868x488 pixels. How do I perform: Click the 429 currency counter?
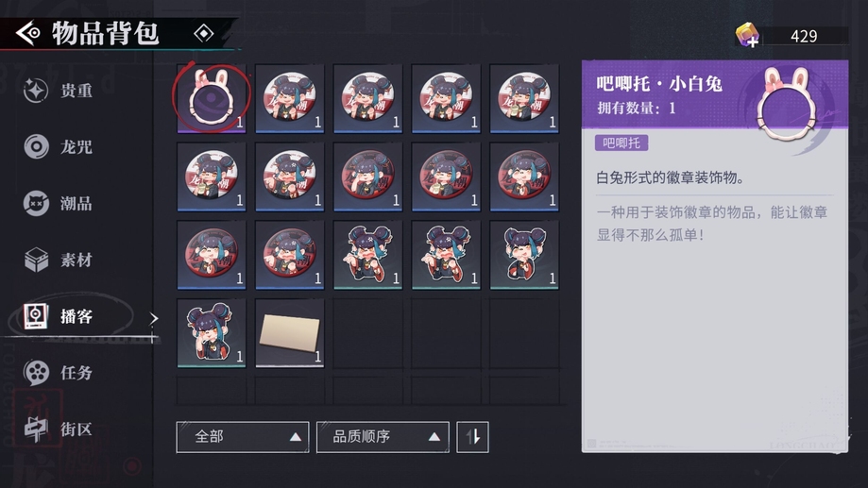804,36
